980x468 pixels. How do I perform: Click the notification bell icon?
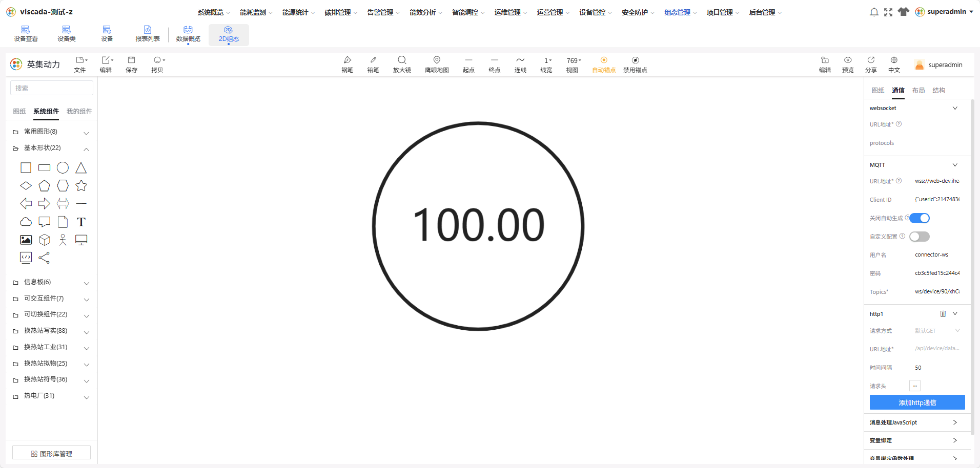(x=874, y=12)
